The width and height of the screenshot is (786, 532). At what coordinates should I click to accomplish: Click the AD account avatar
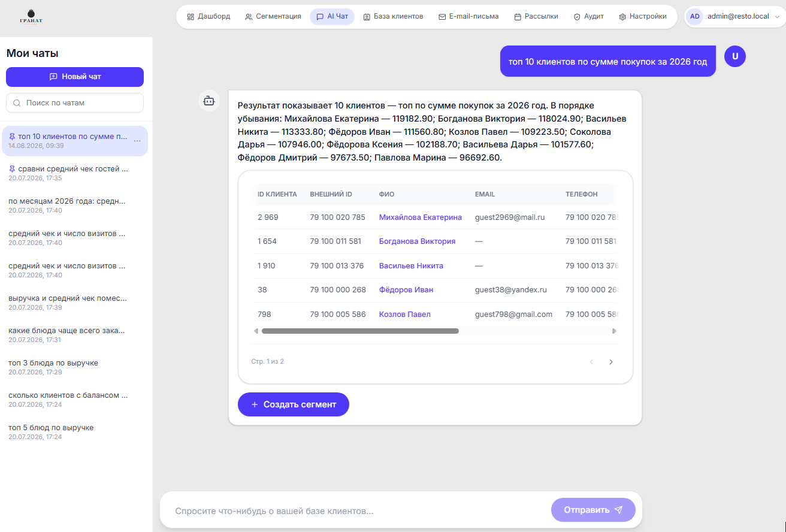[x=694, y=16]
